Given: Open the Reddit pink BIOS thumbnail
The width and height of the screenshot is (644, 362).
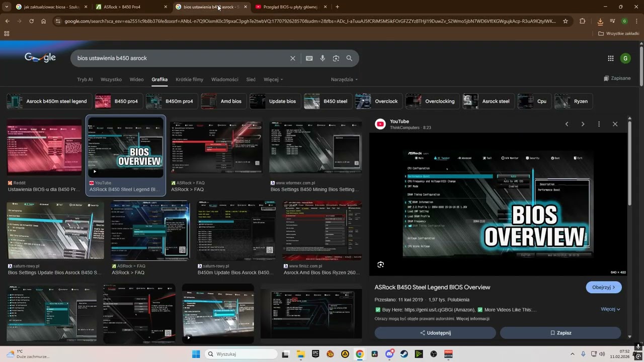Looking at the screenshot, I should point(44,148).
